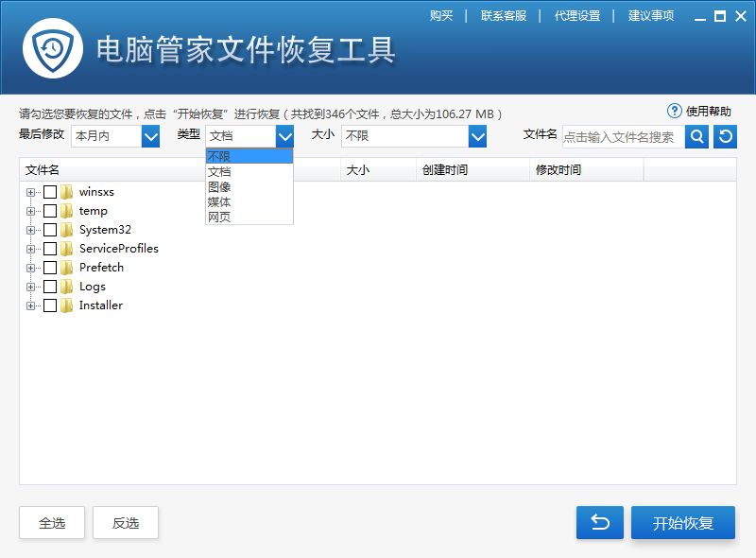
Task: Enable the Installer folder checkbox
Action: point(50,305)
